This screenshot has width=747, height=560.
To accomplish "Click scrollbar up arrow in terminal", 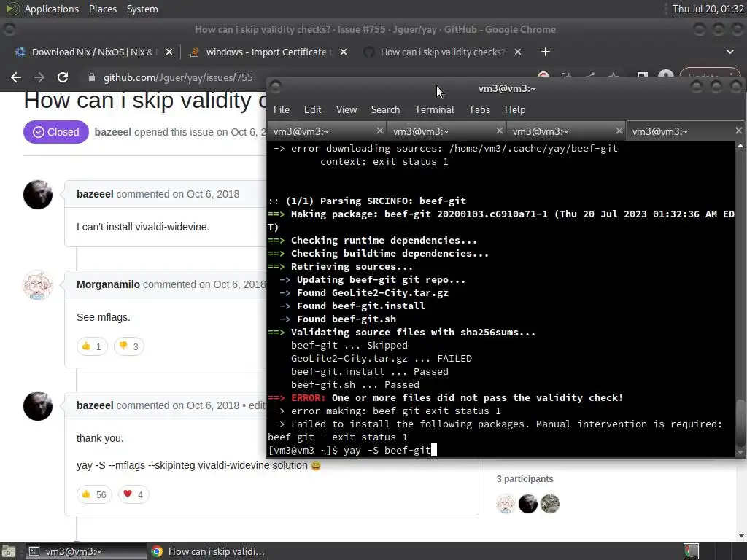I will 740,146.
